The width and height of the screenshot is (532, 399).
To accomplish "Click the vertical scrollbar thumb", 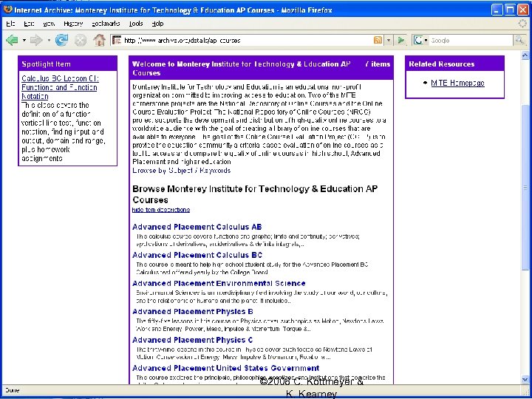I will [x=525, y=188].
